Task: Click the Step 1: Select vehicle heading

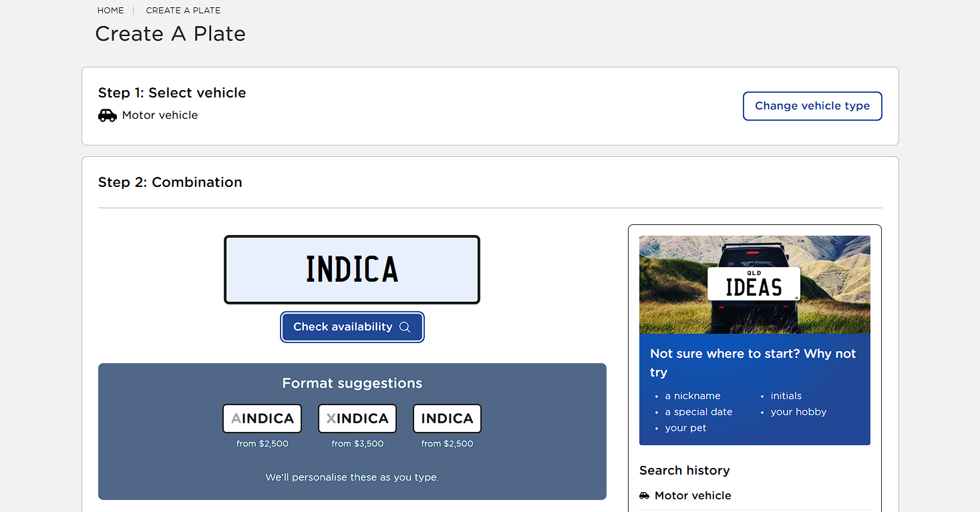Action: (x=172, y=93)
